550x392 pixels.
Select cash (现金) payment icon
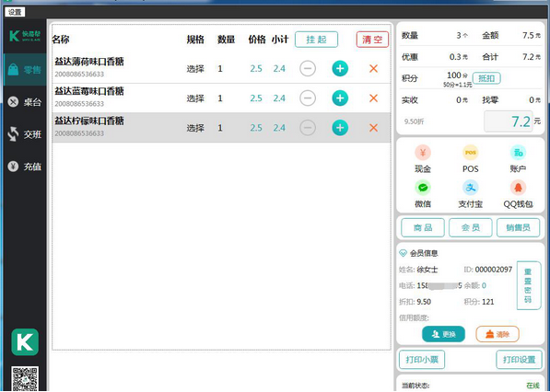pyautogui.click(x=423, y=153)
